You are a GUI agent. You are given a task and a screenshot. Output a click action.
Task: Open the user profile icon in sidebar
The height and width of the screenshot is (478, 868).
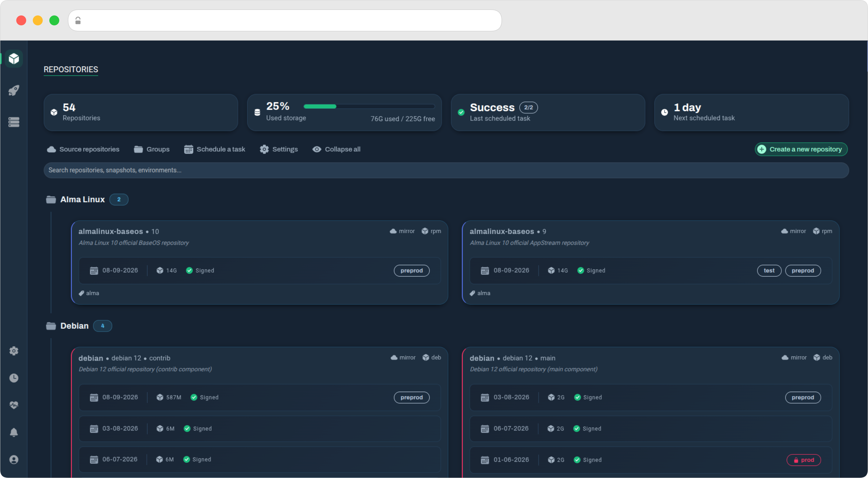[x=14, y=460]
